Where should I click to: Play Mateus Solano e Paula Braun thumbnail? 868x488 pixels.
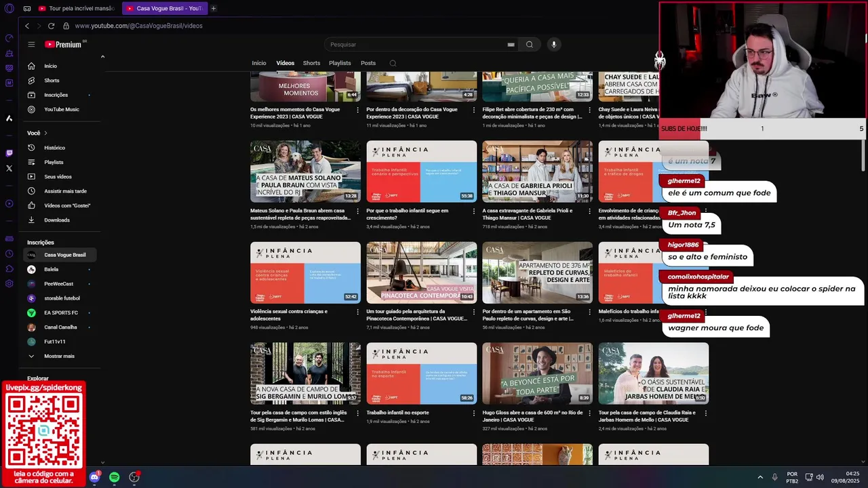pyautogui.click(x=305, y=171)
